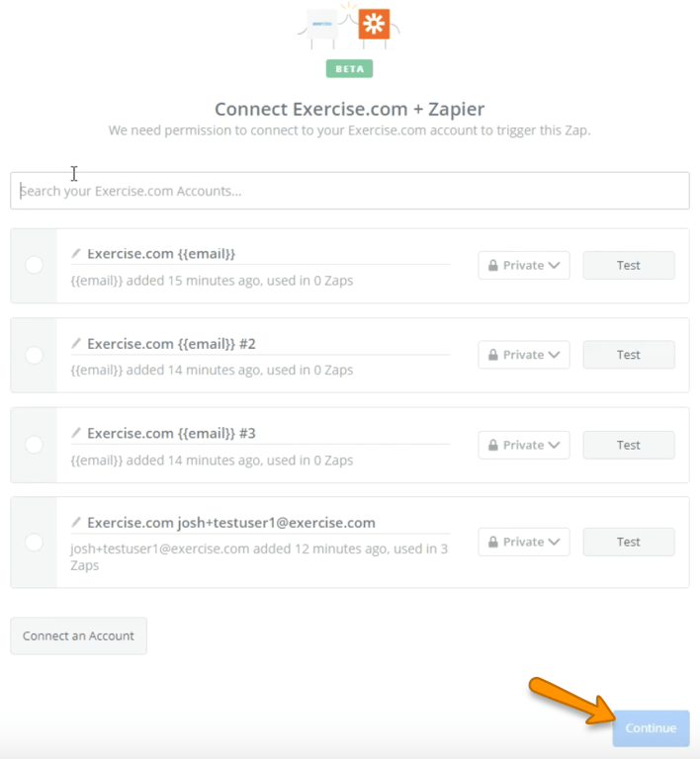Click the search Exercise.com Accounts field
The width and height of the screenshot is (700, 759).
[x=349, y=191]
